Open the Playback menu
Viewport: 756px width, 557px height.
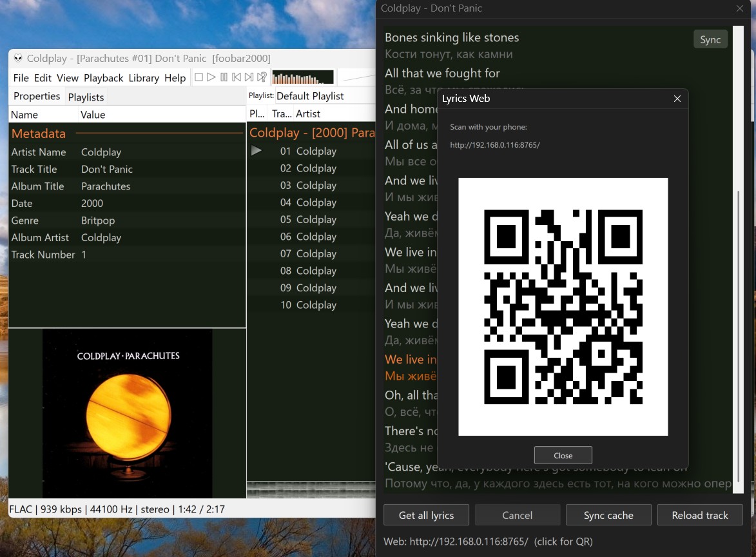(104, 78)
